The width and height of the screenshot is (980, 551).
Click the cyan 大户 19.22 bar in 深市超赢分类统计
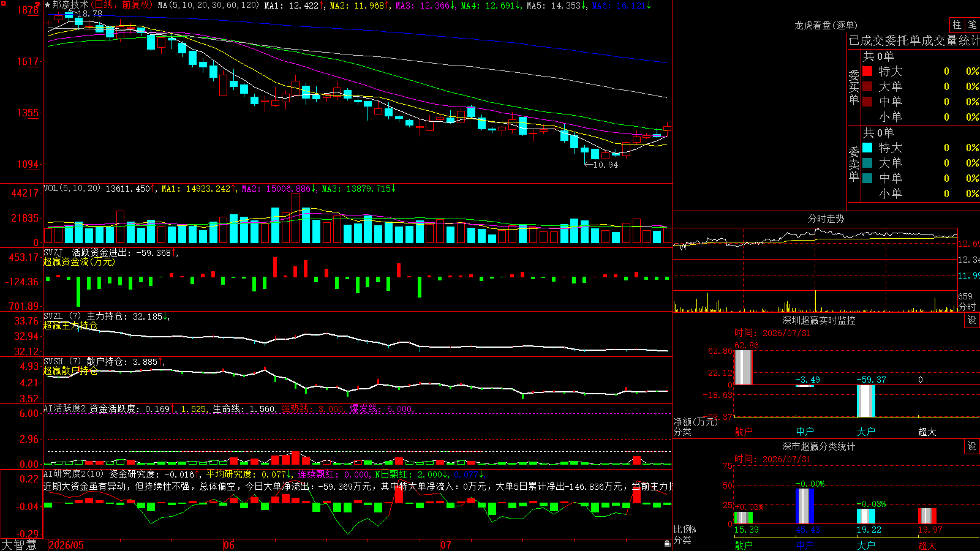866,516
